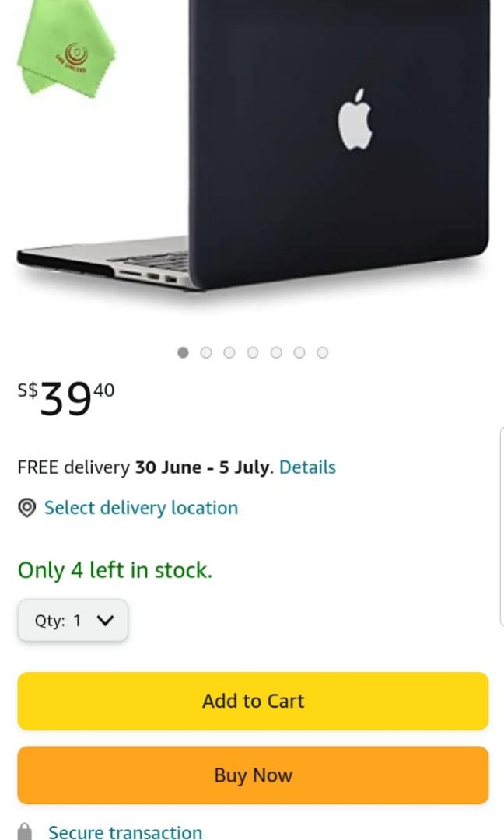Open the Secure transaction link

click(x=125, y=832)
